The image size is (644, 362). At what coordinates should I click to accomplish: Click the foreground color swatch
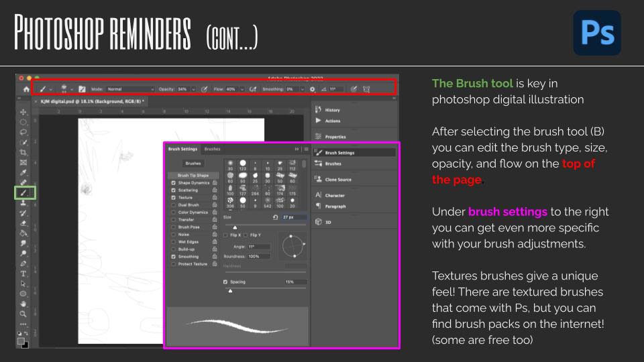pos(21,341)
